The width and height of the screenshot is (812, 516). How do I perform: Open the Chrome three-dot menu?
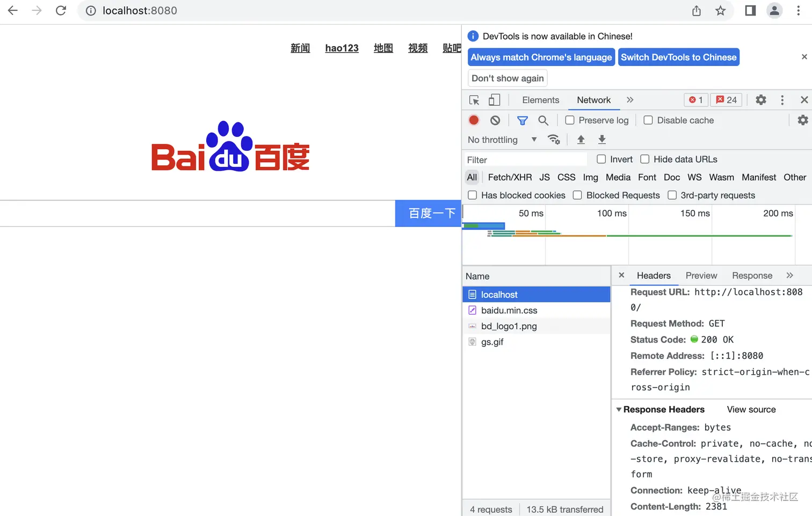pos(799,10)
